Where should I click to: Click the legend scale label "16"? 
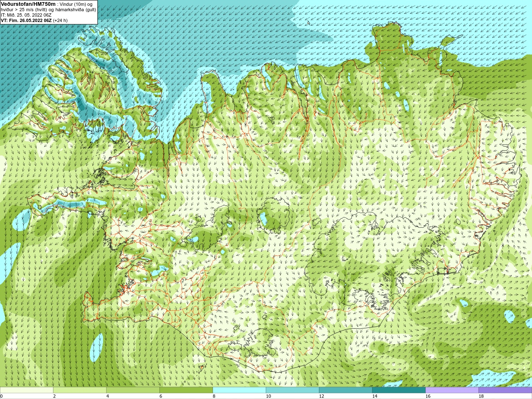428,396
